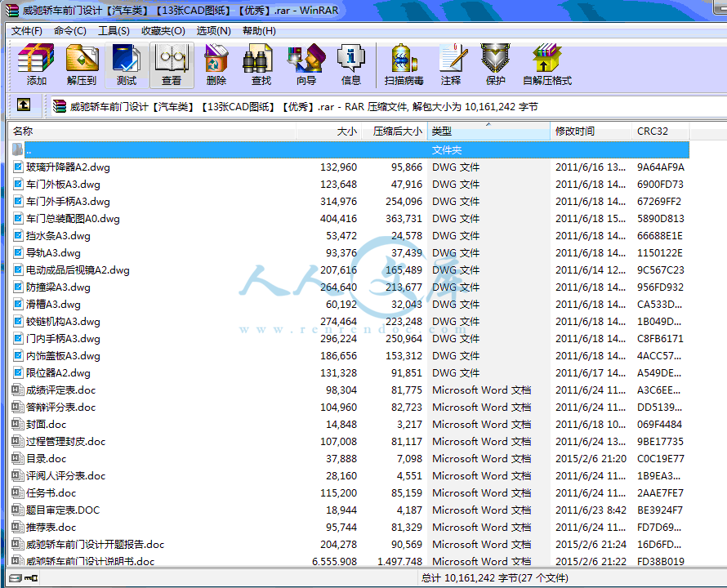Open the 收藏夹(O) menu
The width and height of the screenshot is (727, 588).
163,31
